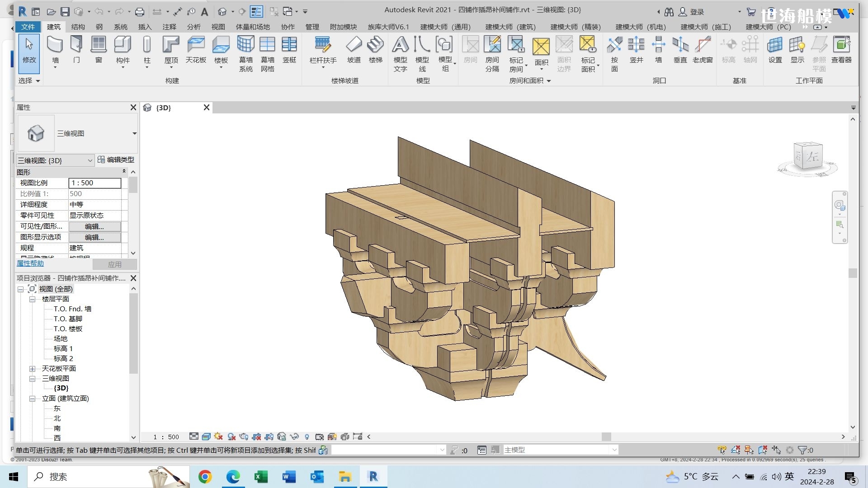Toggle select pinned elements in status bar
The image size is (868, 488).
749,450
